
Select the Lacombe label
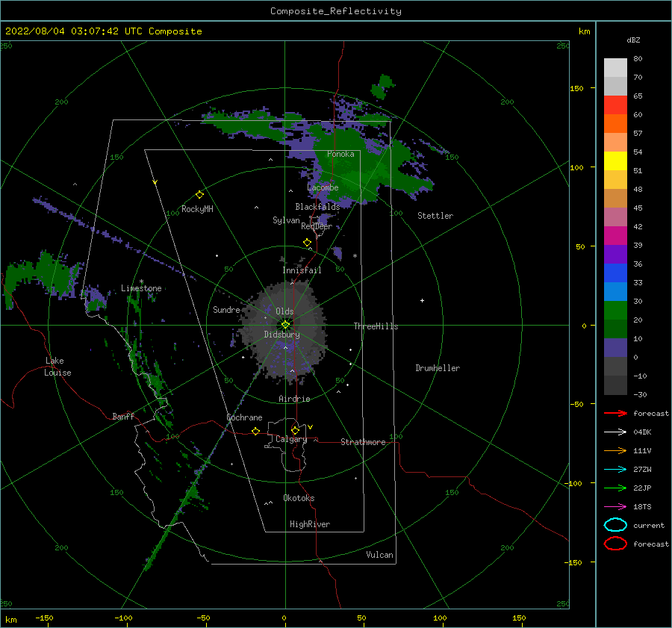tap(323, 187)
